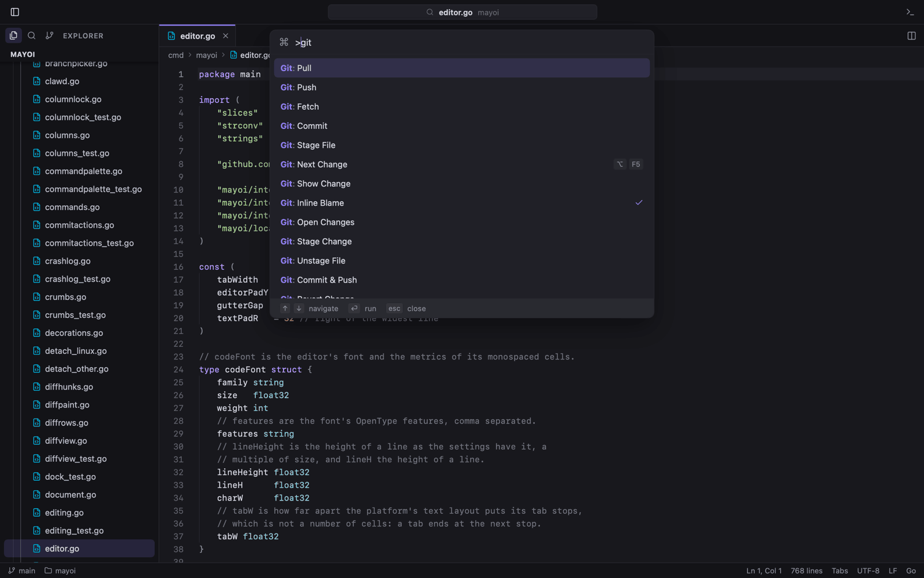Select the editor.go tab

click(x=198, y=36)
